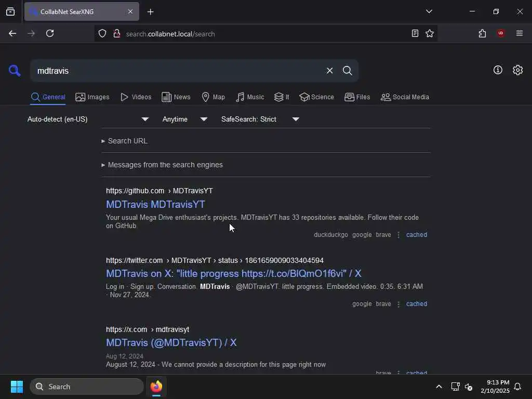The width and height of the screenshot is (532, 399).
Task: Open SearXNG preferences gear
Action: point(518,70)
